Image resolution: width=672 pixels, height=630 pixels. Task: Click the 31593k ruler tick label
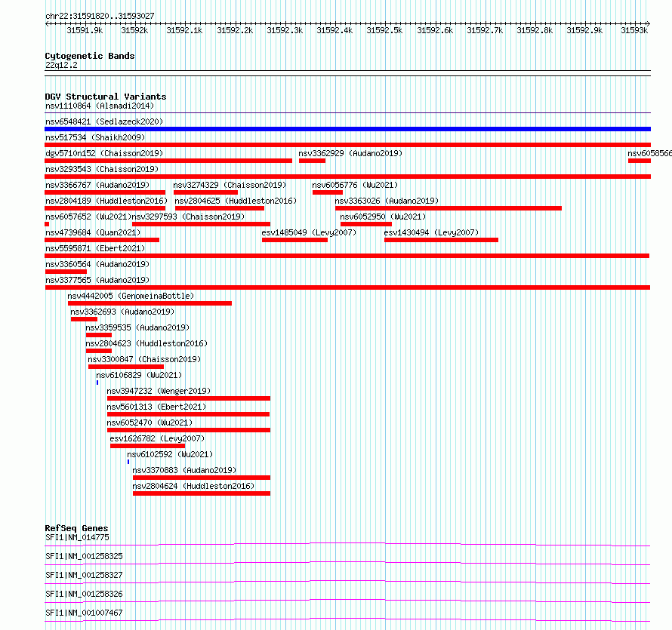[x=634, y=30]
